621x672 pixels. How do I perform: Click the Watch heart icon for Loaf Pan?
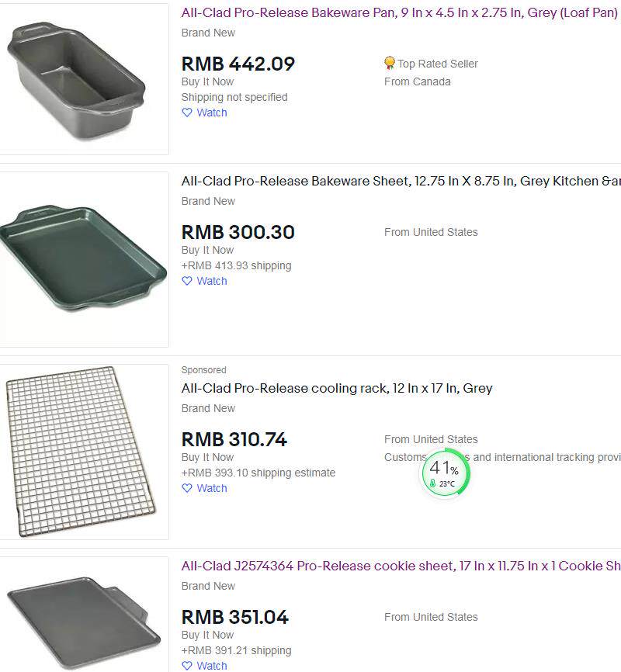(x=186, y=113)
